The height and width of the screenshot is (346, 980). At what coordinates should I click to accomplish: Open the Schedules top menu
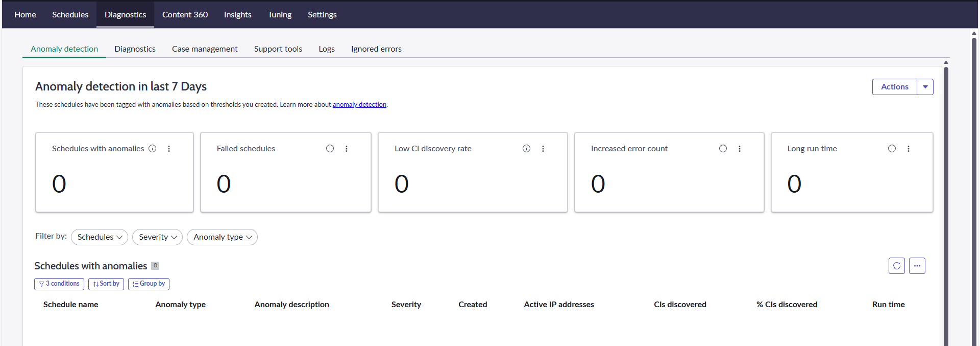tap(70, 14)
